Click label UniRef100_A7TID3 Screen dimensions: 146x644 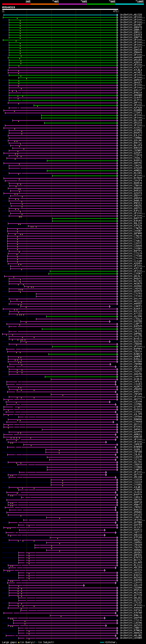(x=131, y=314)
